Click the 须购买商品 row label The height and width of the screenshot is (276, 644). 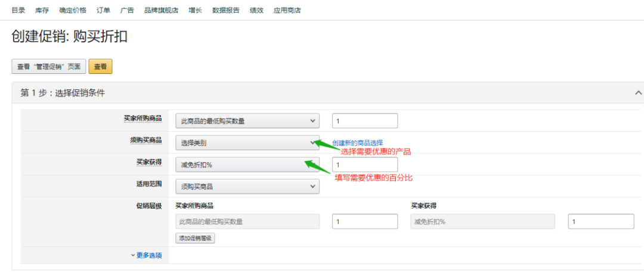(146, 140)
